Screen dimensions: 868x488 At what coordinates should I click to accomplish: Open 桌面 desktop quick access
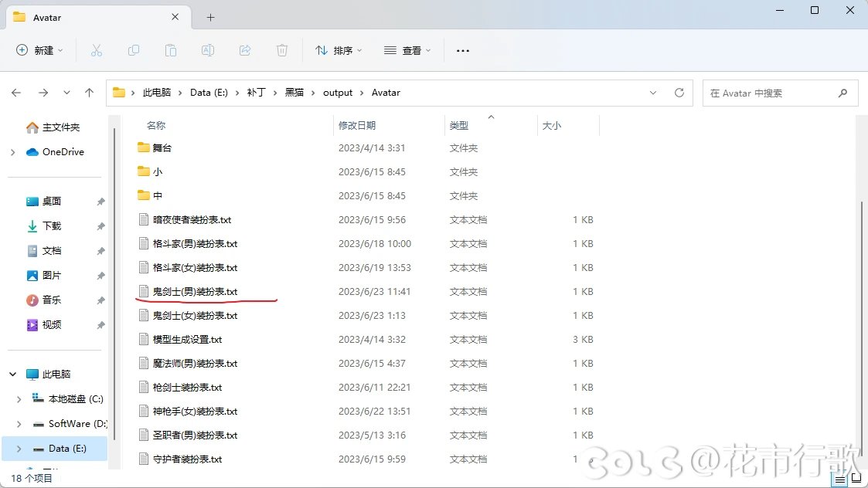click(x=44, y=202)
